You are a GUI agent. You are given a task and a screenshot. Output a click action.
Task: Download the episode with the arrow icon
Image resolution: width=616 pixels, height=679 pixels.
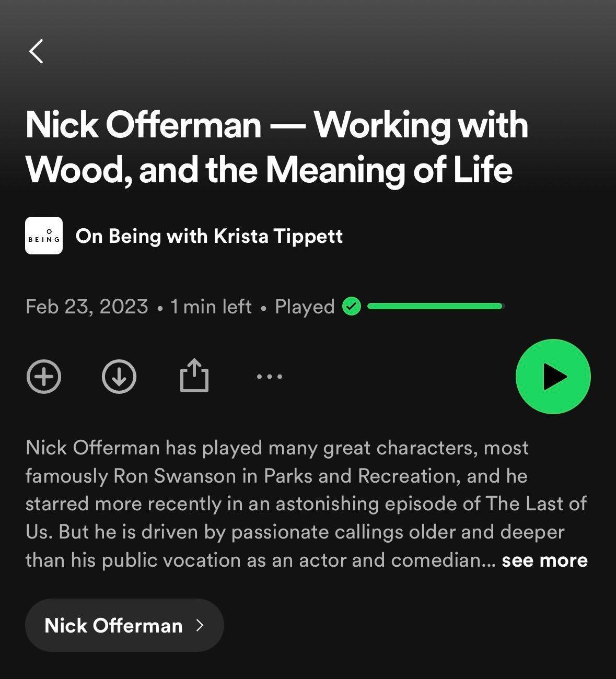[x=119, y=376]
